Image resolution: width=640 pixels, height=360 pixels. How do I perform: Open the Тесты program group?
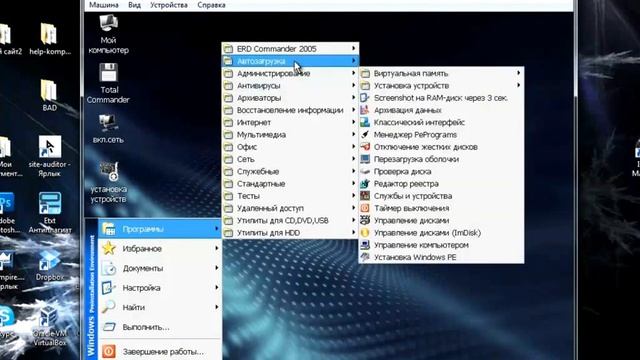[x=290, y=196]
